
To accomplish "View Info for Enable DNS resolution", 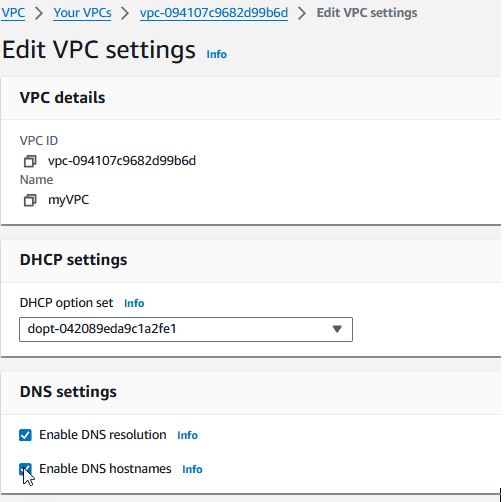I will coord(187,435).
